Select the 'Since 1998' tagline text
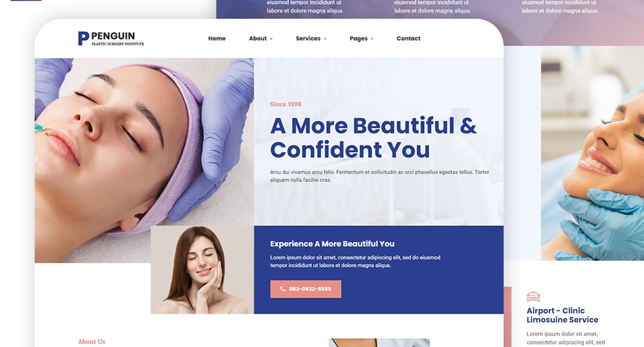644x347 pixels. click(286, 104)
